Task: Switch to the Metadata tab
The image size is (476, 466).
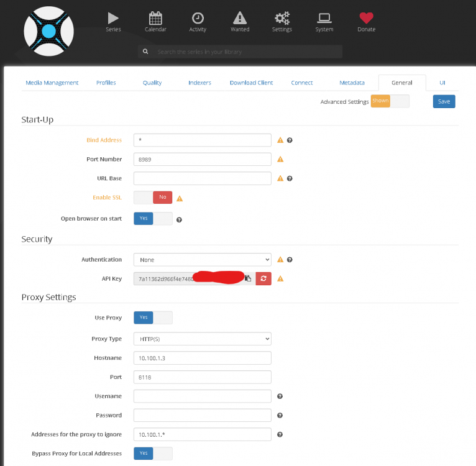Action: pos(352,83)
